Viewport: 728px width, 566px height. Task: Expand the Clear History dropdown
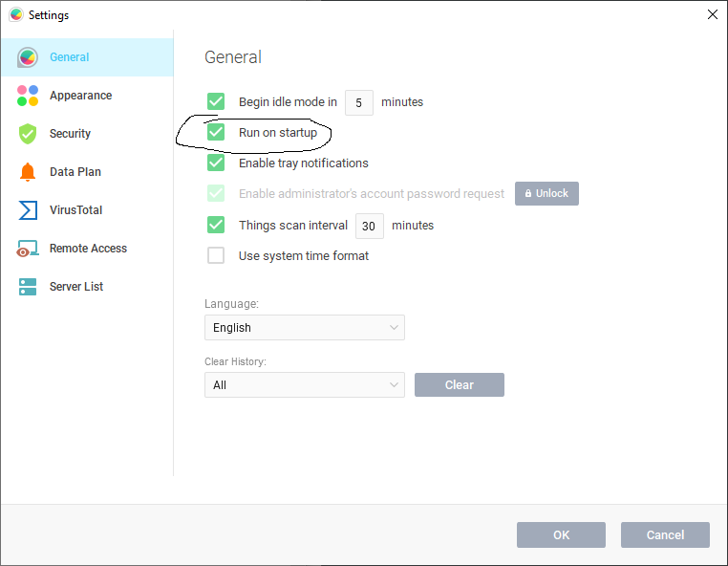pos(304,384)
